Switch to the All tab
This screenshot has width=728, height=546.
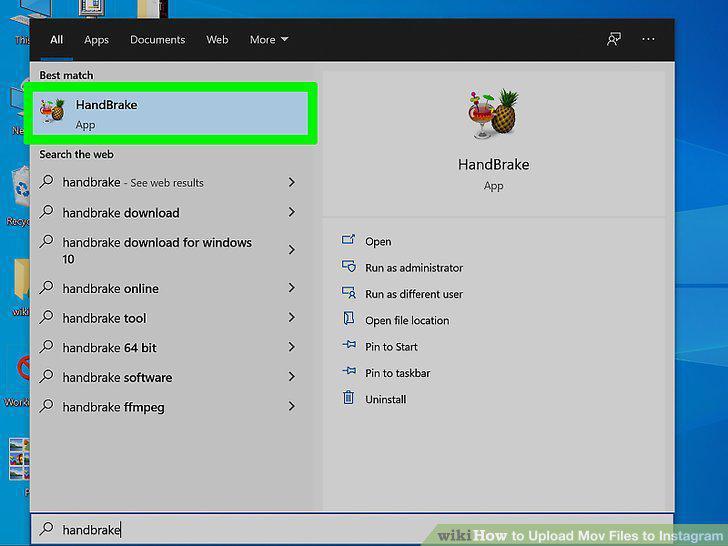(x=56, y=40)
